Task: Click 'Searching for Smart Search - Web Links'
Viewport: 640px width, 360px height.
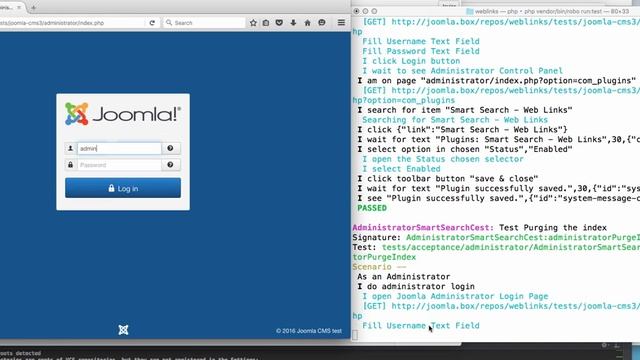Action: 455,120
